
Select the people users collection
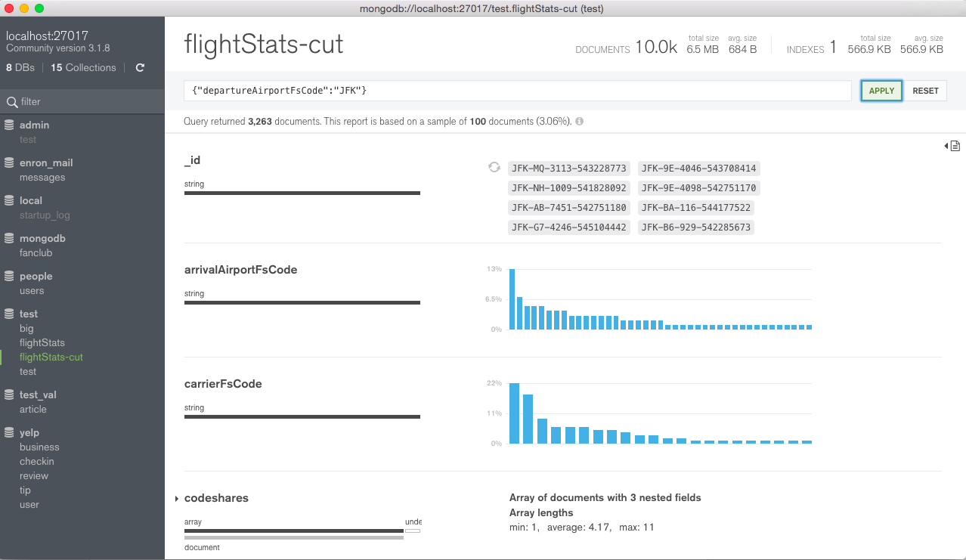[32, 291]
